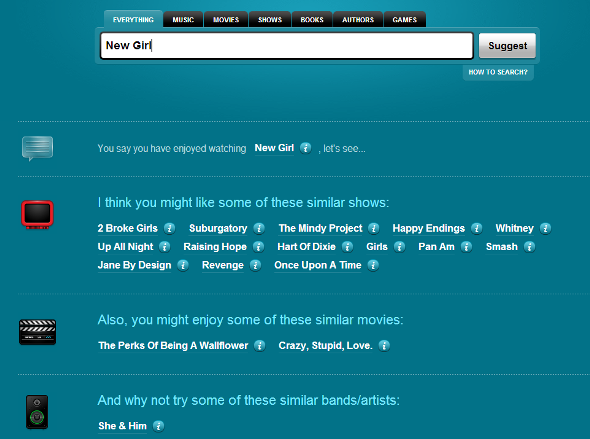Open The Mindy Project link
The height and width of the screenshot is (439, 590).
point(321,228)
